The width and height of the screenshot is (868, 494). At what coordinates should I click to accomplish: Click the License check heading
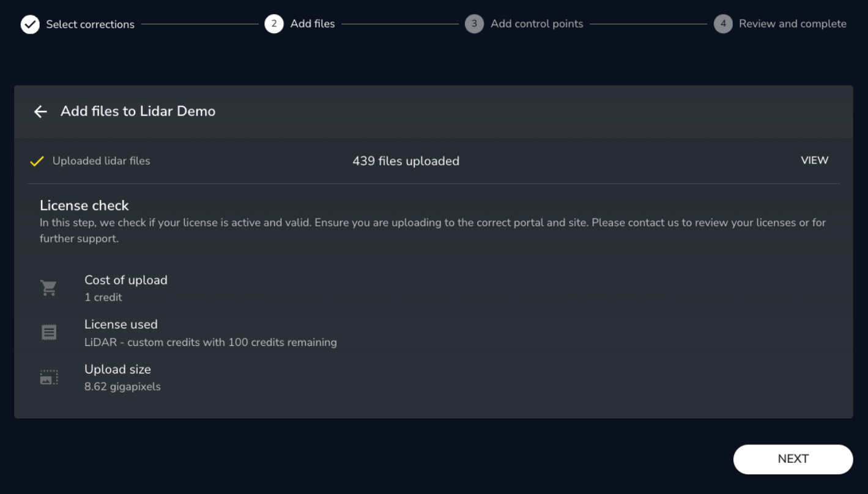84,205
